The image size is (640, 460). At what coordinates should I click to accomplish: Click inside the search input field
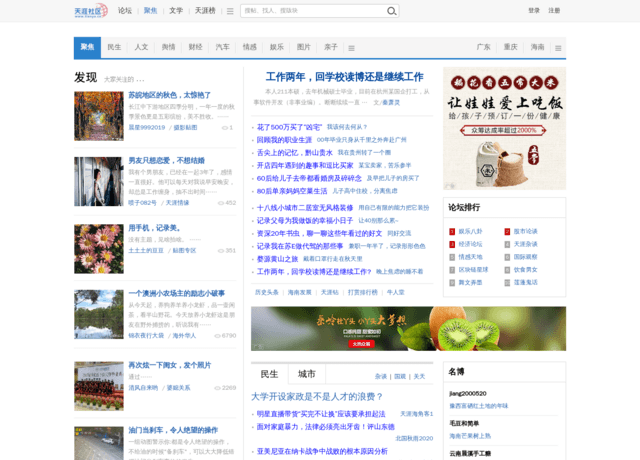pos(312,11)
